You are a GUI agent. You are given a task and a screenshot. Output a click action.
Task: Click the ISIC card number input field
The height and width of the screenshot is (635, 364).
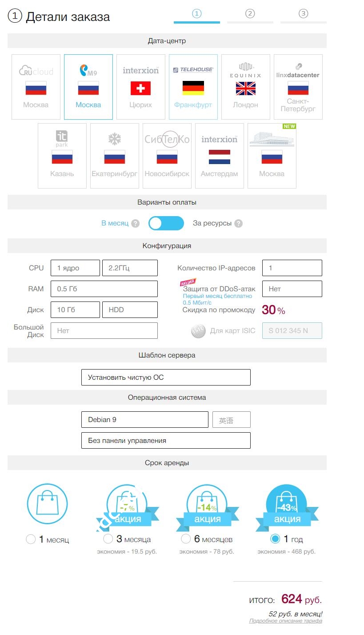[x=292, y=331]
